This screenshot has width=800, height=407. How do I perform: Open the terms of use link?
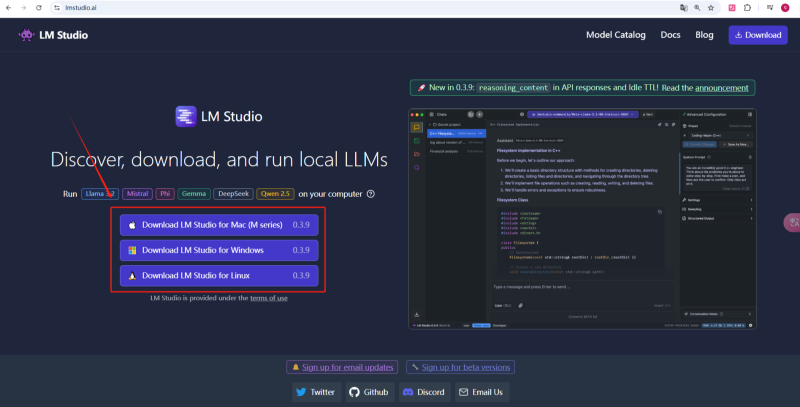pyautogui.click(x=269, y=298)
